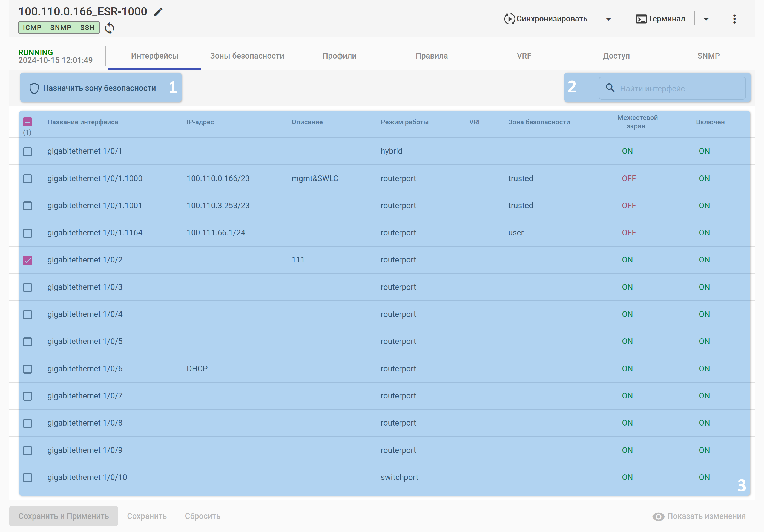Expand the Терминал dropdown arrow
The width and height of the screenshot is (764, 532).
pos(706,19)
